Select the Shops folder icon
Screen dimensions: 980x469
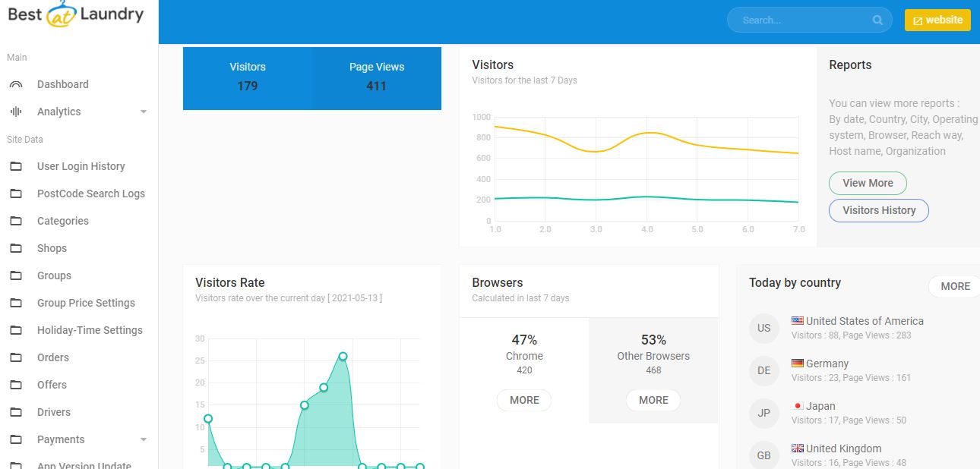(17, 248)
